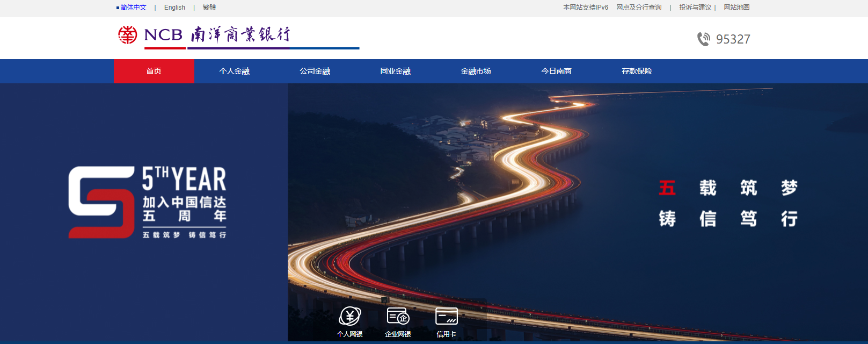This screenshot has height=344, width=868.
Task: Open the 个人金融 menu
Action: click(235, 71)
